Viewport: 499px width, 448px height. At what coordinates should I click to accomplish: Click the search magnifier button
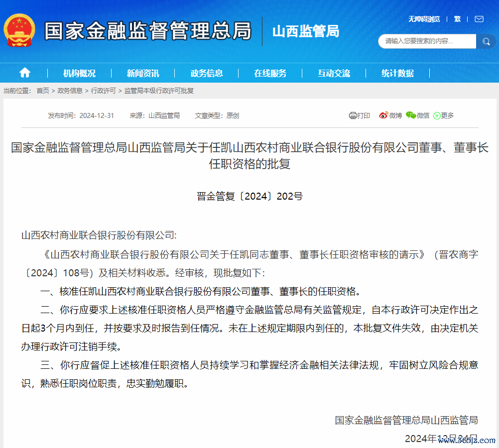pyautogui.click(x=486, y=41)
